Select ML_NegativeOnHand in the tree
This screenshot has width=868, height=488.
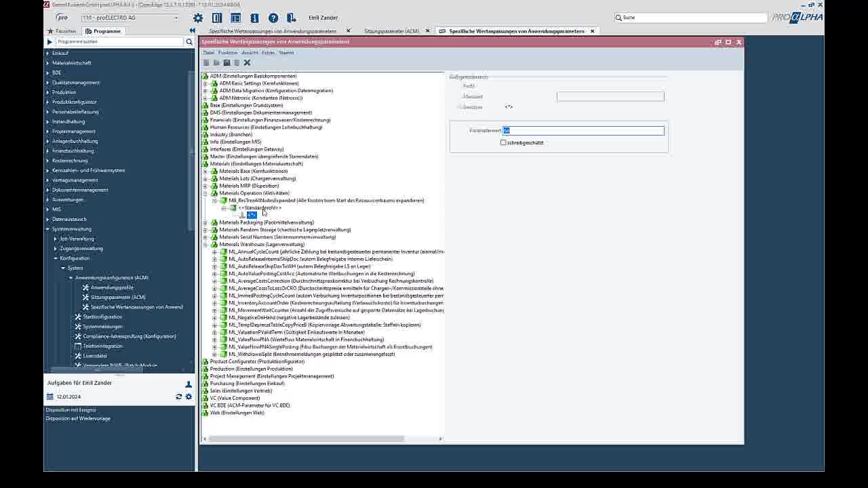(289, 317)
